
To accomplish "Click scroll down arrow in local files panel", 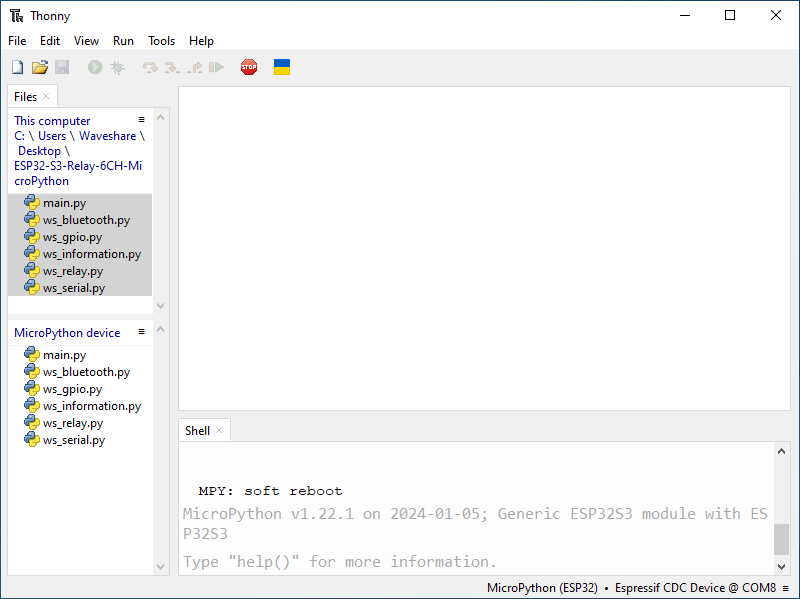I will coord(161,306).
